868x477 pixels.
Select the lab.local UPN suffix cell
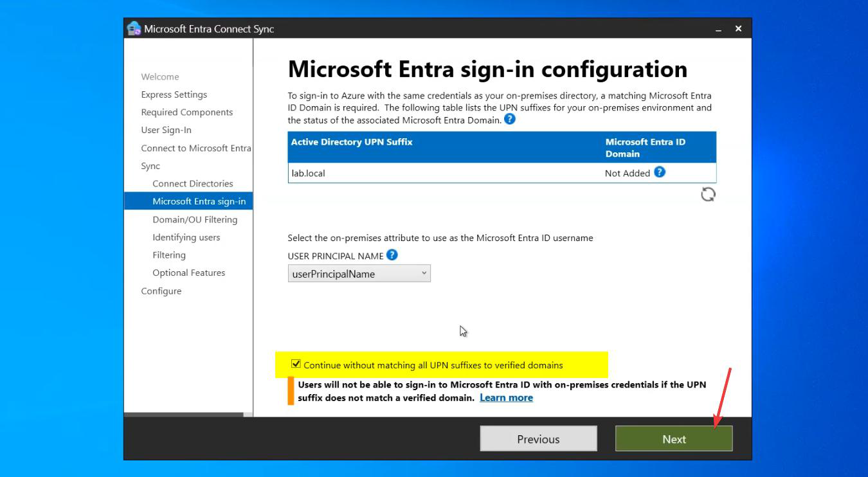coord(309,173)
